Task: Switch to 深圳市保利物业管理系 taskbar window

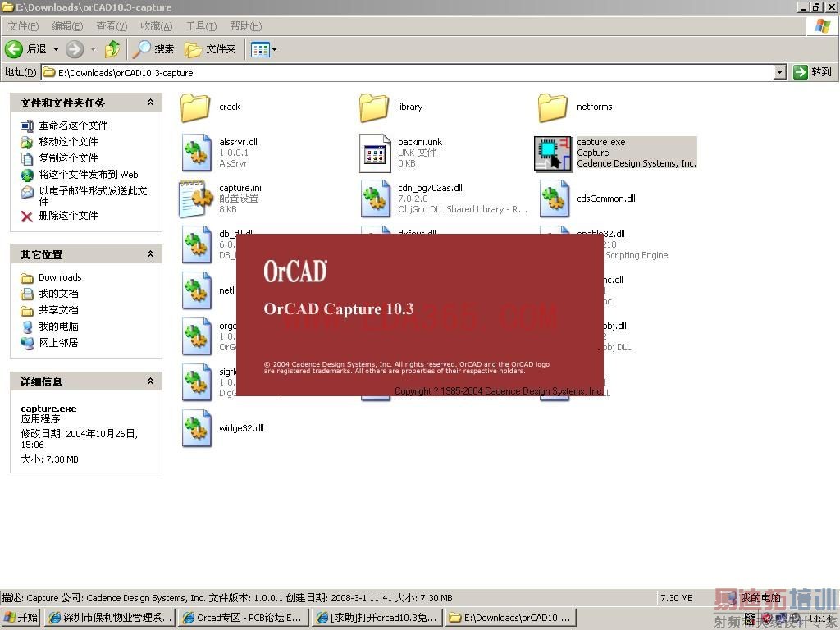Action: pos(109,618)
